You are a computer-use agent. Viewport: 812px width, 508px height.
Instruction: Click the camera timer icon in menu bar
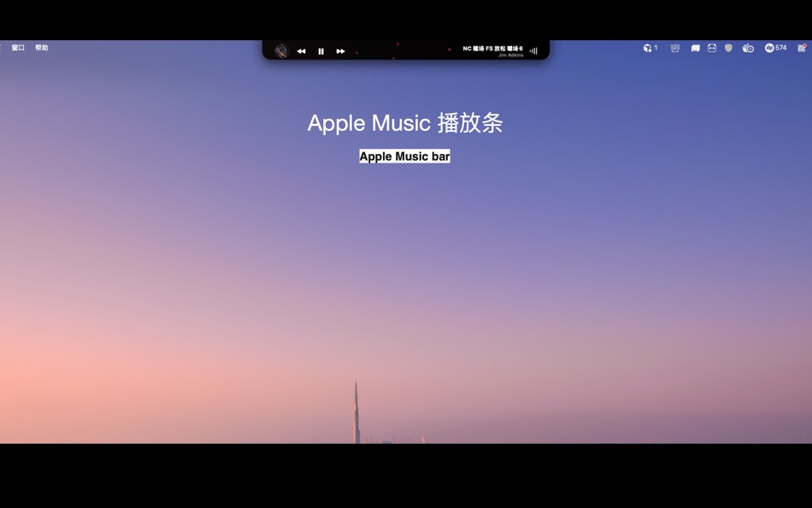pyautogui.click(x=748, y=48)
